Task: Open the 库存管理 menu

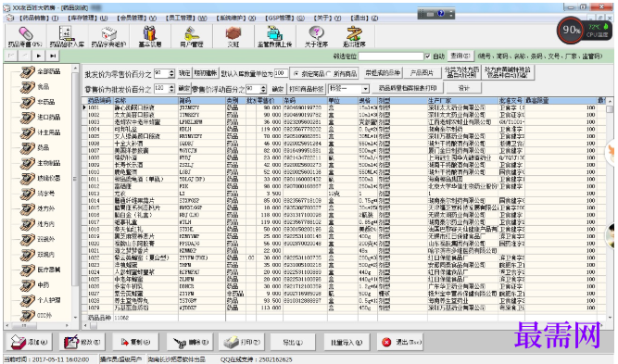Action: pyautogui.click(x=88, y=19)
